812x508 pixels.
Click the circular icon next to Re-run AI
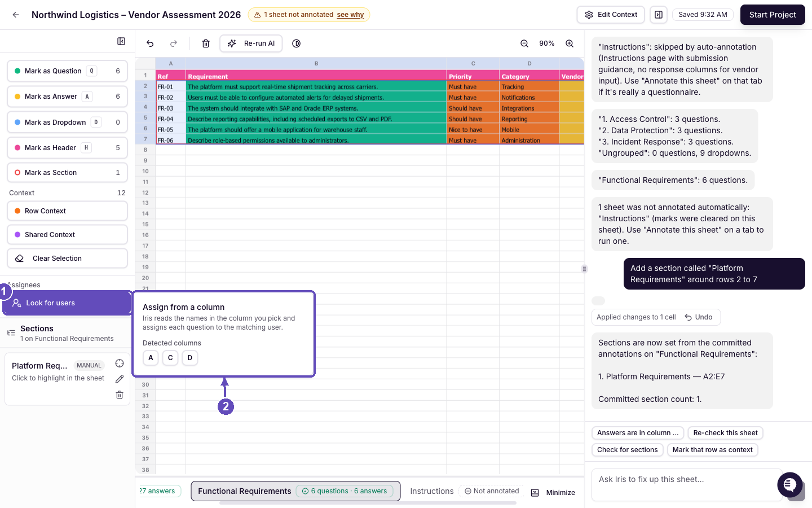tap(297, 43)
